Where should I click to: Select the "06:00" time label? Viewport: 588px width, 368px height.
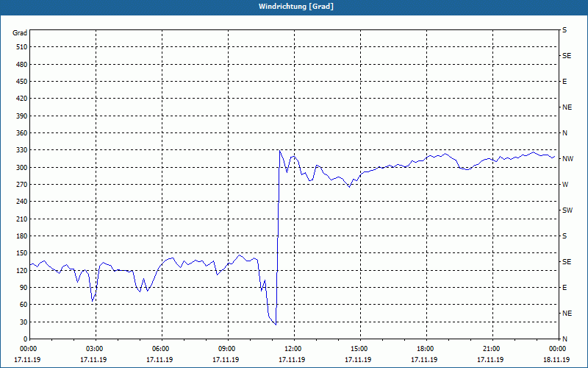pos(161,349)
